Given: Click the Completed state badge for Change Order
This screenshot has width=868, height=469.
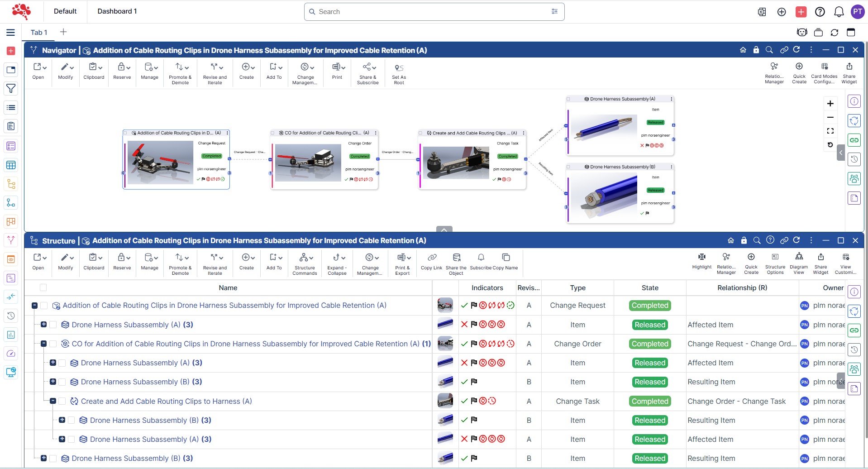Looking at the screenshot, I should pyautogui.click(x=649, y=344).
